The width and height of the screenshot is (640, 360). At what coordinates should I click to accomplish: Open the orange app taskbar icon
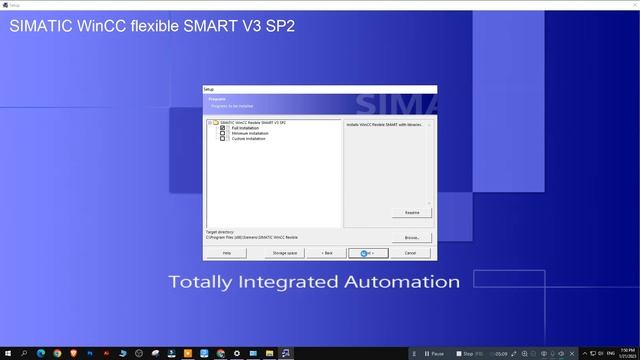[188, 353]
